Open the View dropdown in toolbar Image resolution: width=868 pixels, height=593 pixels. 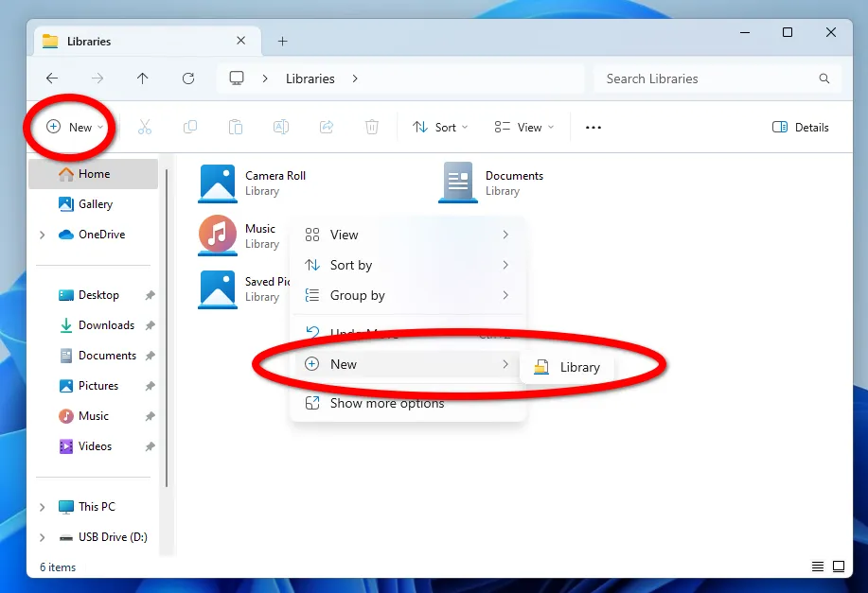[523, 127]
